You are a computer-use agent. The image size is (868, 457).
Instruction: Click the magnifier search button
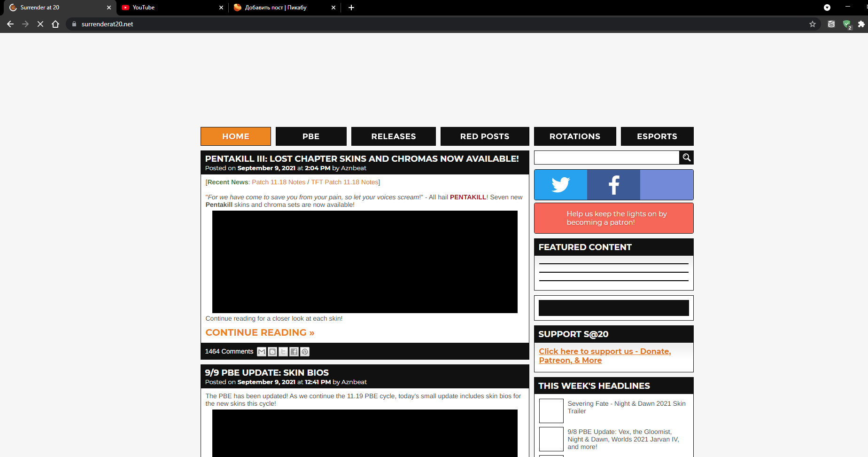[x=687, y=158]
